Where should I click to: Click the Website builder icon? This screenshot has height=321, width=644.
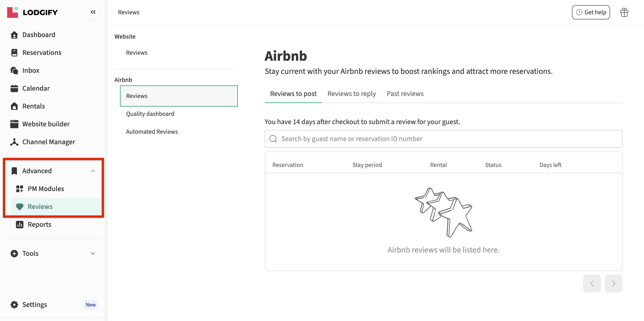click(14, 124)
